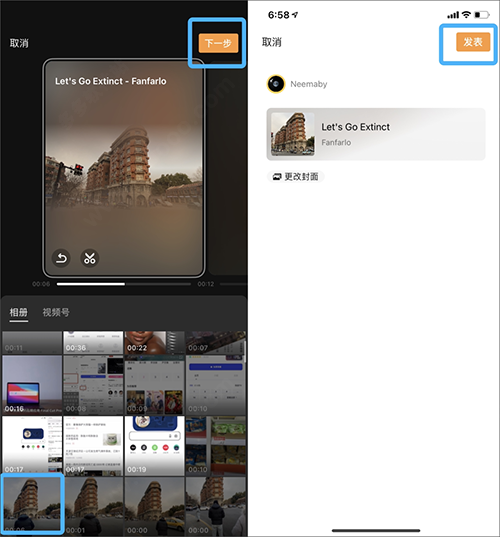Tap the battery status icon
Viewport: 500px width, 537px height.
[x=482, y=15]
